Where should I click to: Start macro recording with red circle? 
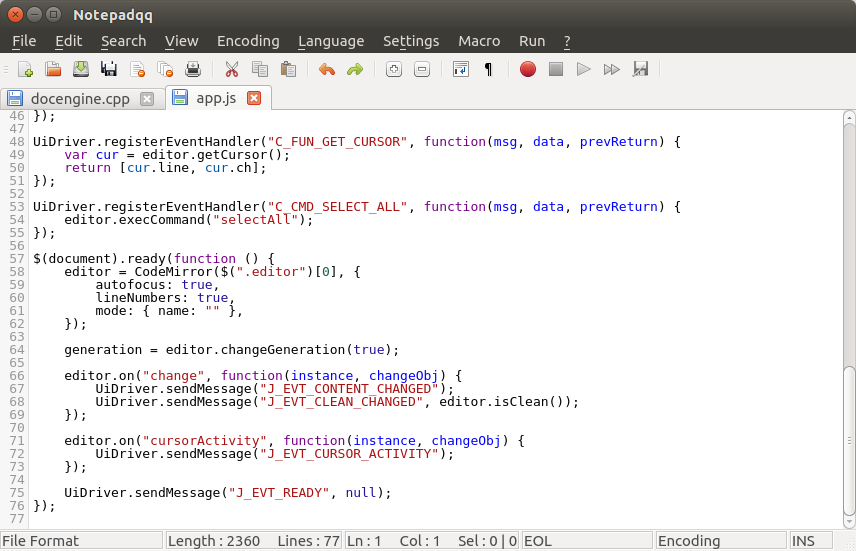coord(527,69)
